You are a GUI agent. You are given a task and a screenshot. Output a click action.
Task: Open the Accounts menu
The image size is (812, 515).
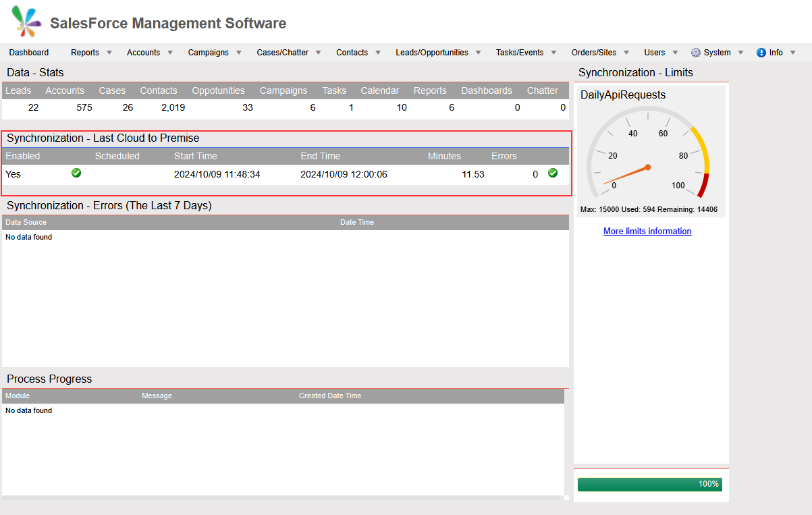(x=143, y=53)
